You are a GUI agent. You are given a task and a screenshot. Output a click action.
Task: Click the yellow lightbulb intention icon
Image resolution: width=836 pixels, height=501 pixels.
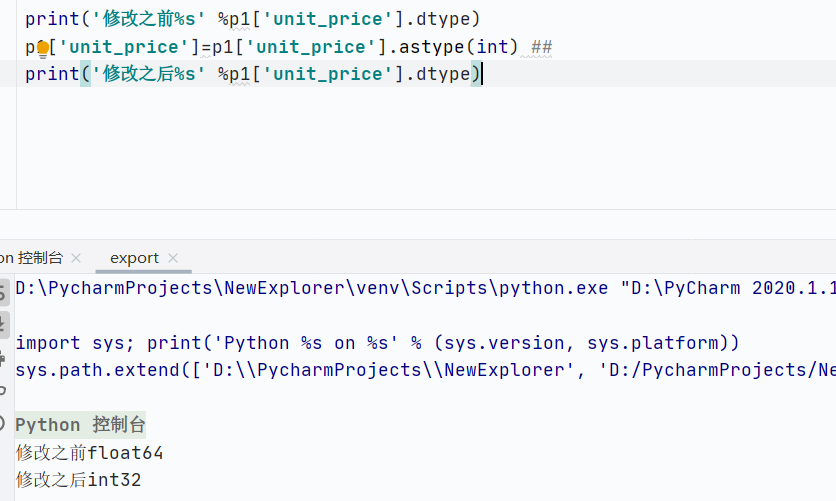coord(43,47)
